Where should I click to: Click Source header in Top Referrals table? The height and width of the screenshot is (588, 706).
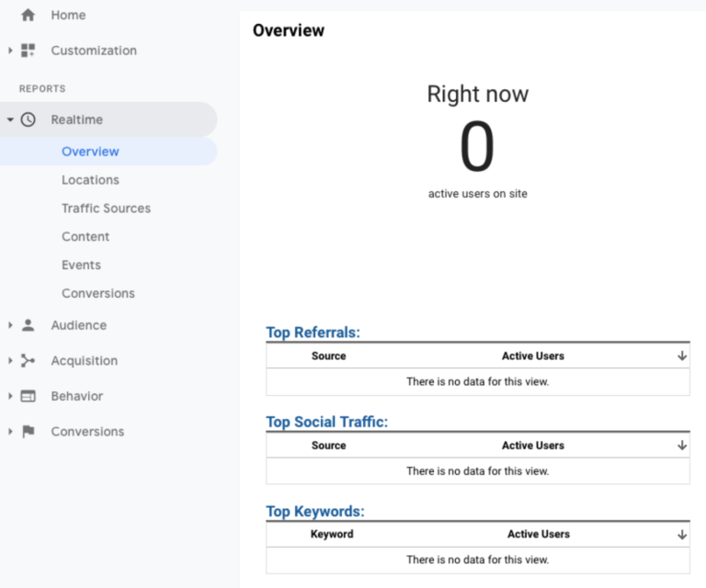pos(329,356)
